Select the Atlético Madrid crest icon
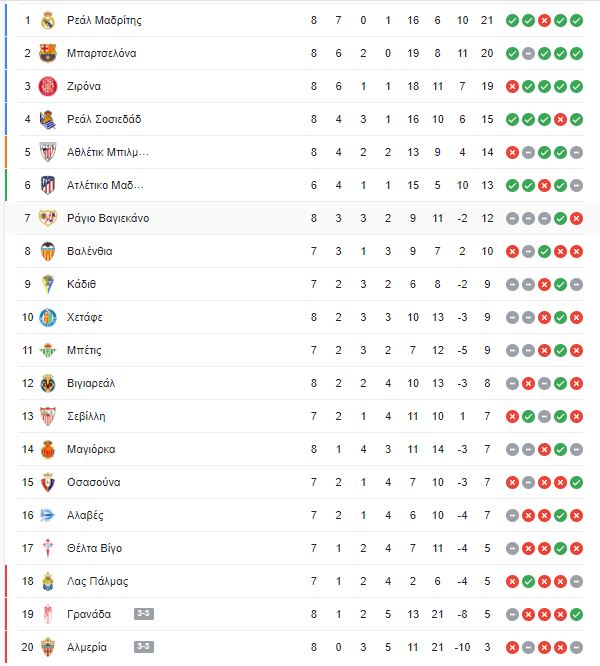The height and width of the screenshot is (666, 600). click(48, 185)
